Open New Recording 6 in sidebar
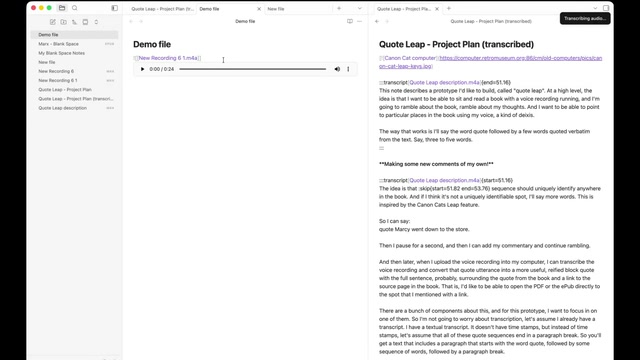The height and width of the screenshot is (360, 640). pyautogui.click(x=74, y=71)
